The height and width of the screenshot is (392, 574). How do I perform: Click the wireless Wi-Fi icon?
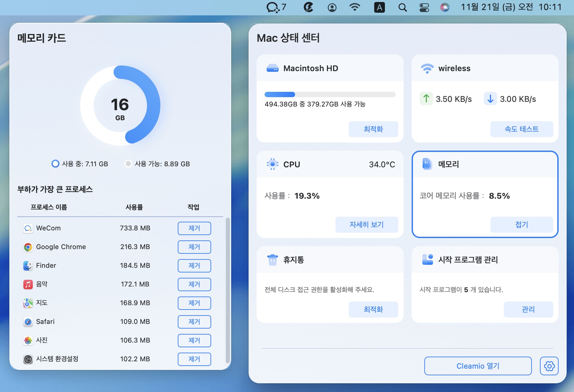click(x=427, y=68)
